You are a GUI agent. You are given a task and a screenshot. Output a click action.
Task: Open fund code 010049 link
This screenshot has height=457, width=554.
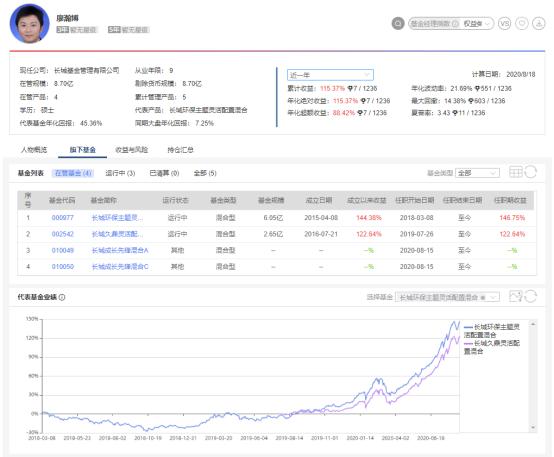click(63, 250)
